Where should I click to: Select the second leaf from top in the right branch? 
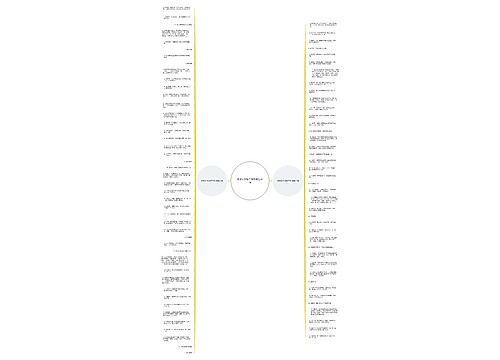point(322,33)
